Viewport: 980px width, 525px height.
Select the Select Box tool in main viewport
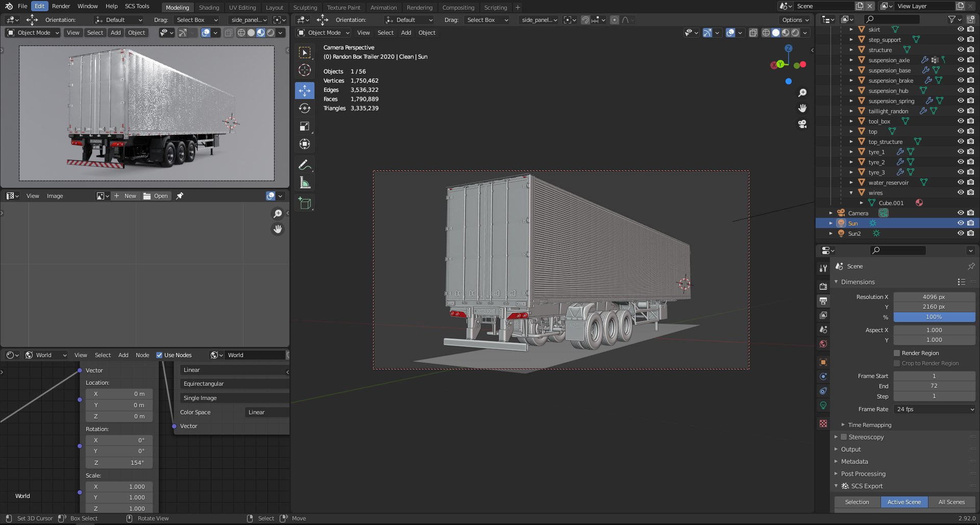click(305, 53)
